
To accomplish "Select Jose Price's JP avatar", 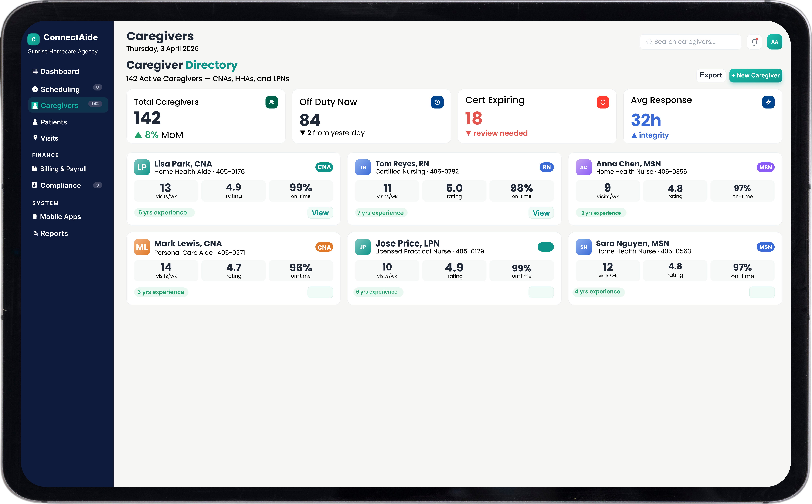I will (363, 247).
